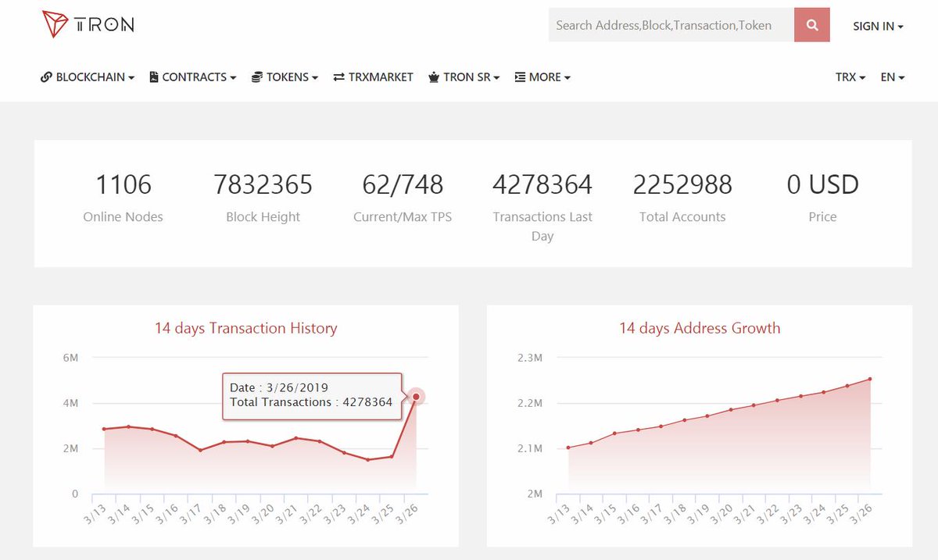Viewport: 938px width, 560px height.
Task: Click the TRON logo
Action: point(88,24)
